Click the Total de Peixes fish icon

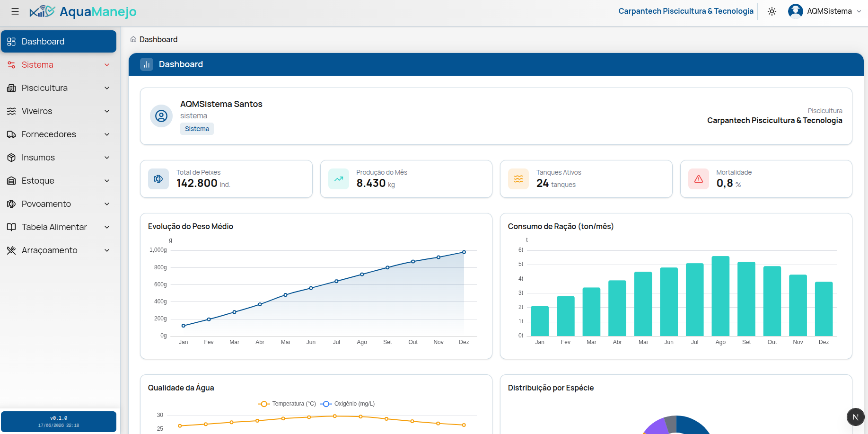(x=158, y=179)
